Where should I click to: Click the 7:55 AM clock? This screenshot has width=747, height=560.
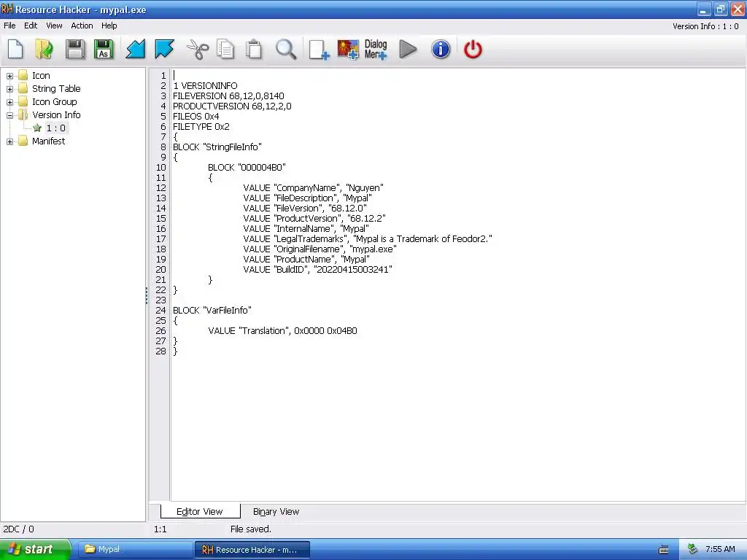pyautogui.click(x=720, y=549)
